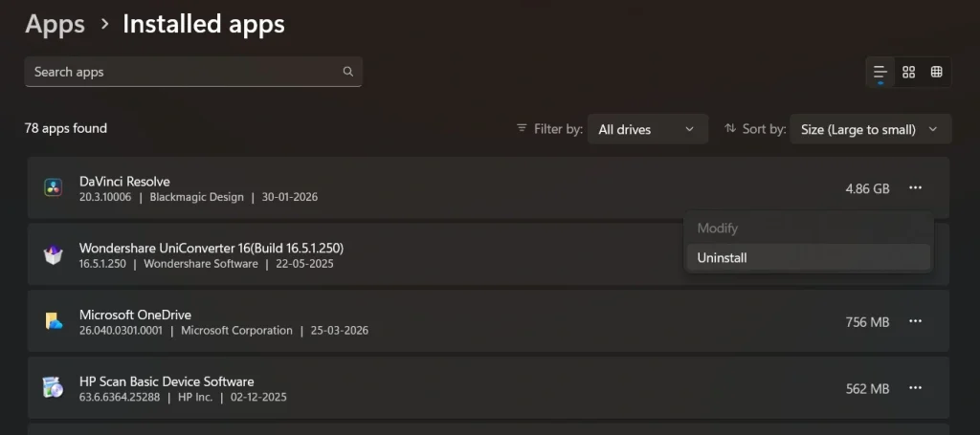The height and width of the screenshot is (435, 980).
Task: Click the 02-12-2025 install date
Action: (x=258, y=397)
